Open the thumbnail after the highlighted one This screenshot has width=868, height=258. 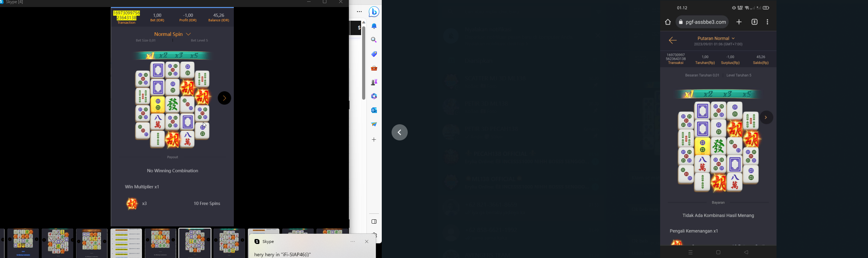coord(229,243)
